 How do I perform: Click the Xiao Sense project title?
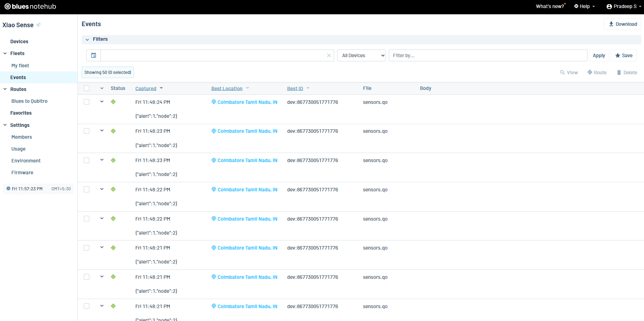[x=18, y=25]
